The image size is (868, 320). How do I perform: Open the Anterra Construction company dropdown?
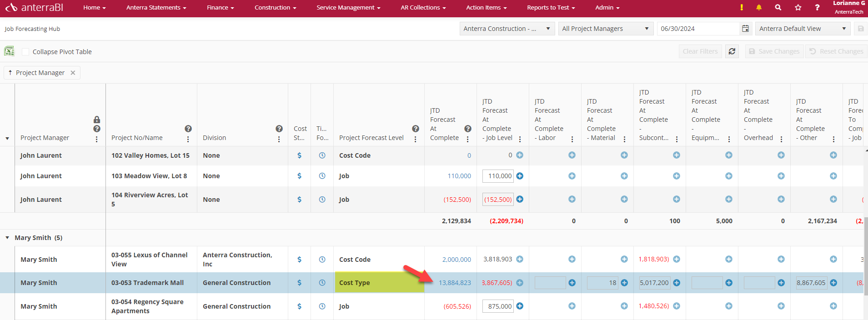(x=507, y=29)
